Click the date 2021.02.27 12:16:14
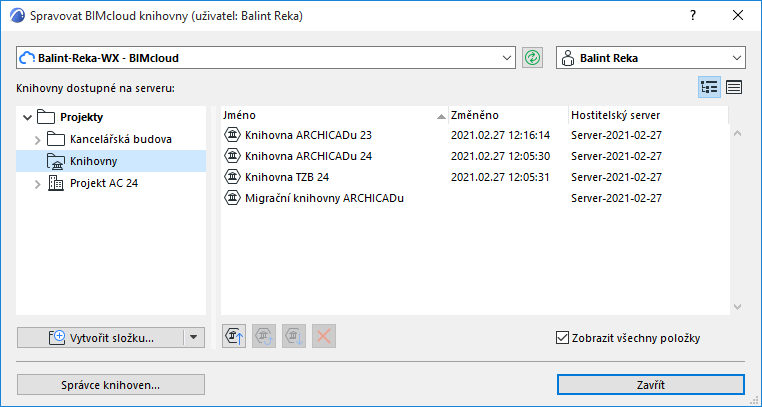The width and height of the screenshot is (762, 407). 500,135
